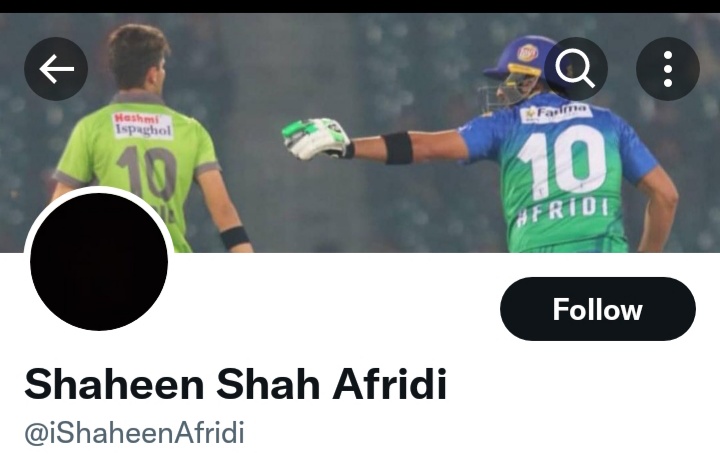720x466 pixels.
Task: Open the three-dot more options menu
Action: (x=668, y=69)
